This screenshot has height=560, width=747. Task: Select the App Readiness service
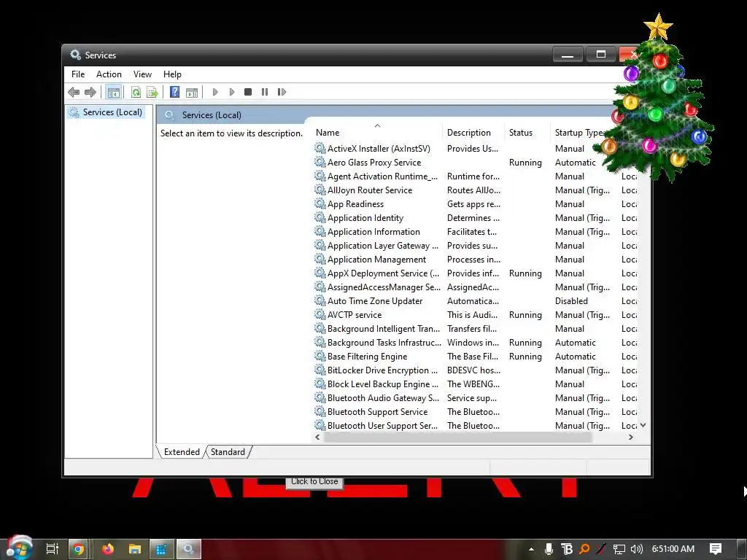(476, 204)
